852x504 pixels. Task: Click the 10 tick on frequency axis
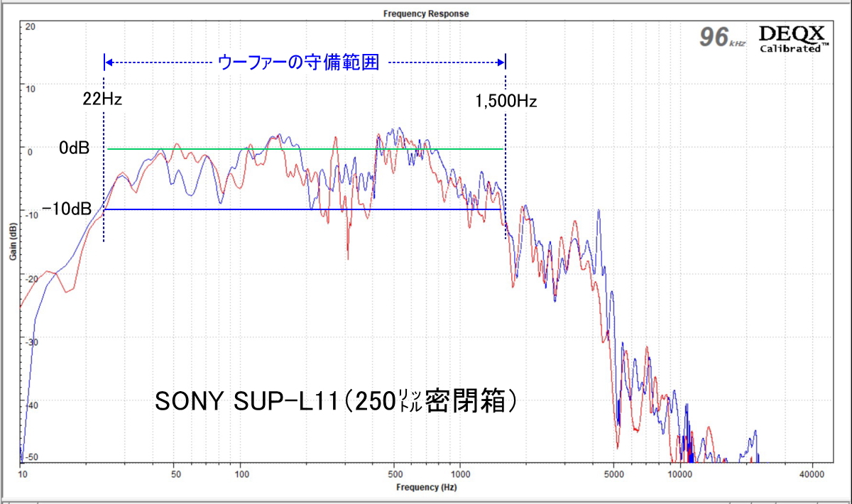point(22,473)
